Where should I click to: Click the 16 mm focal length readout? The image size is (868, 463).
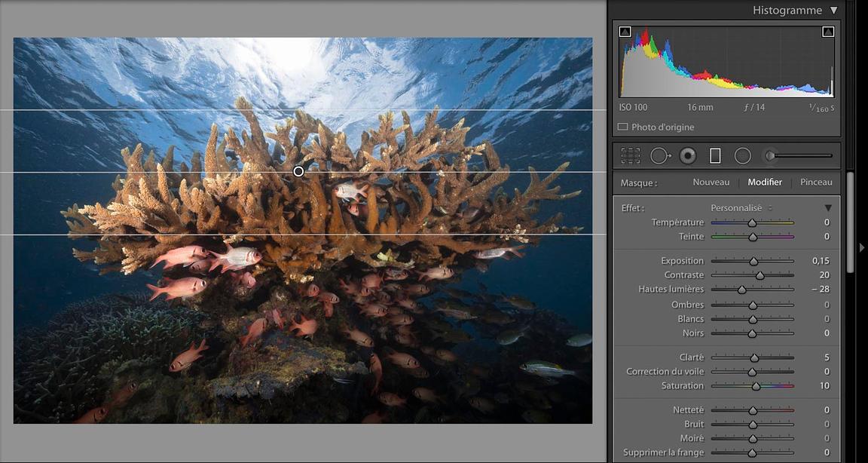(x=700, y=107)
